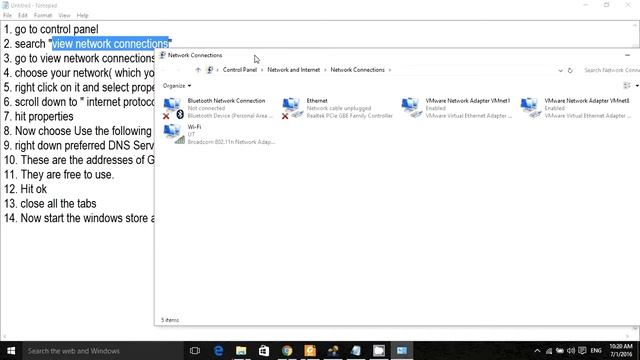Click Network and Internet in the breadcrumb
Image resolution: width=640 pixels, height=360 pixels.
point(293,70)
